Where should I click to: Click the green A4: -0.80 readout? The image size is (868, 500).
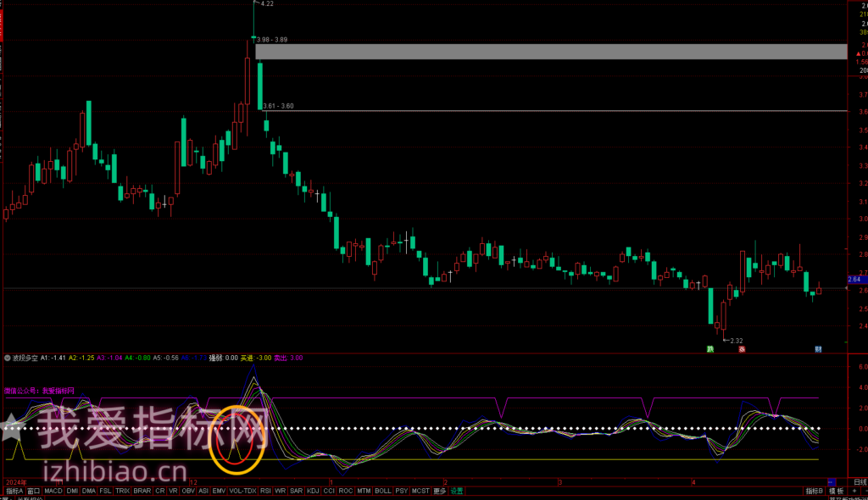[138, 358]
